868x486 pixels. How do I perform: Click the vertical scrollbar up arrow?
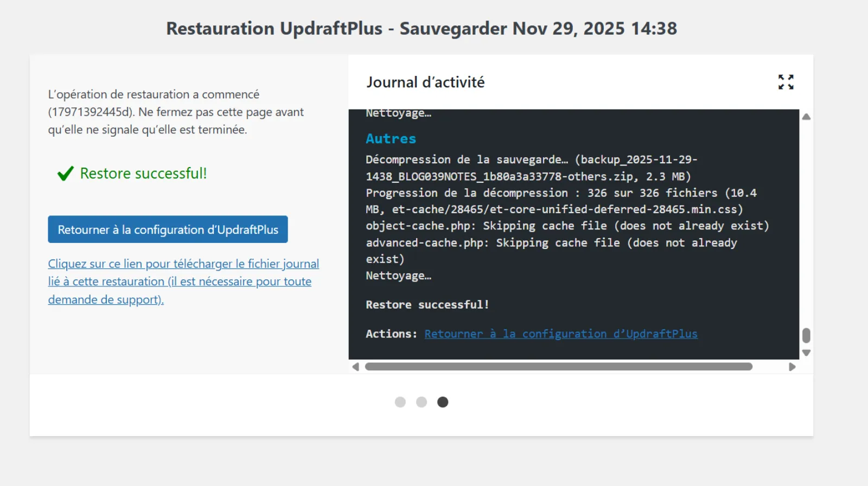(806, 117)
